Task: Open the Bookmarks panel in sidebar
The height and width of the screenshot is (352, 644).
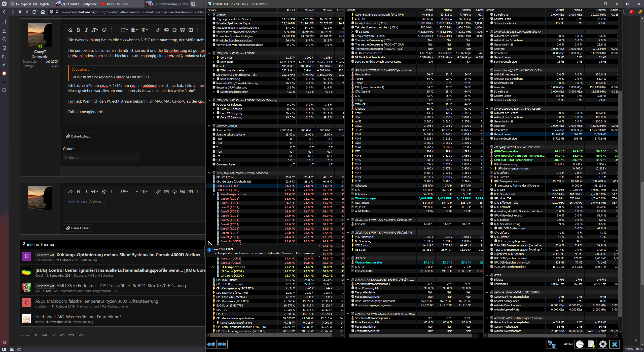Action: (4, 22)
